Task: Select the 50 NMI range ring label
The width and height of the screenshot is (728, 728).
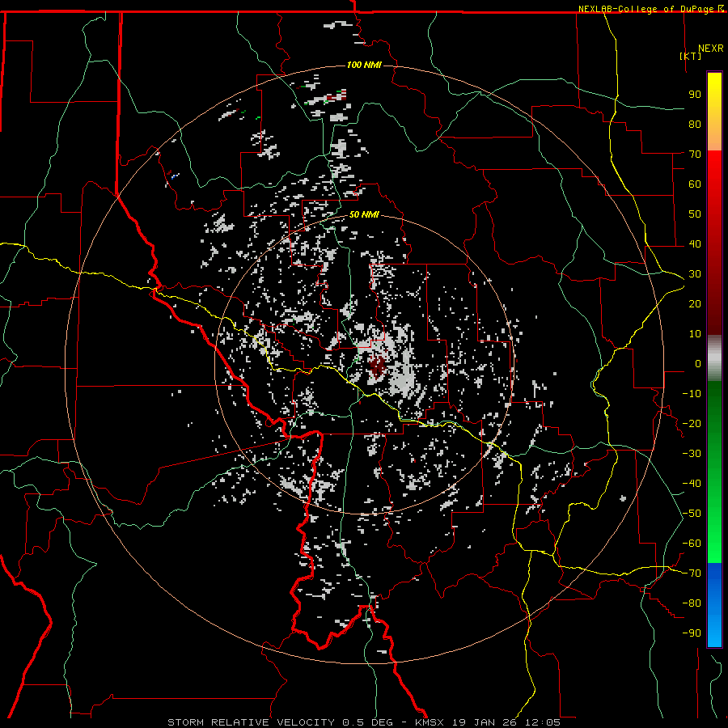Action: click(364, 214)
